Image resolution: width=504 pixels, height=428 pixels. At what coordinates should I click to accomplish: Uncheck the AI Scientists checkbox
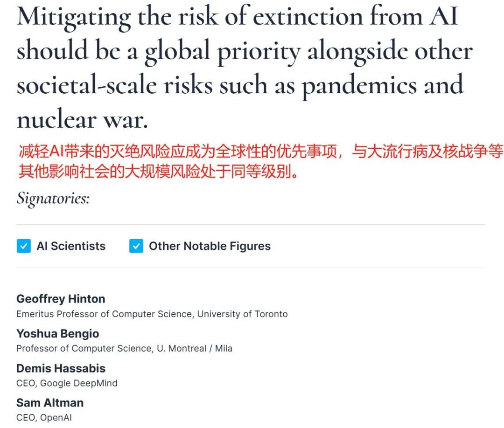pos(23,246)
